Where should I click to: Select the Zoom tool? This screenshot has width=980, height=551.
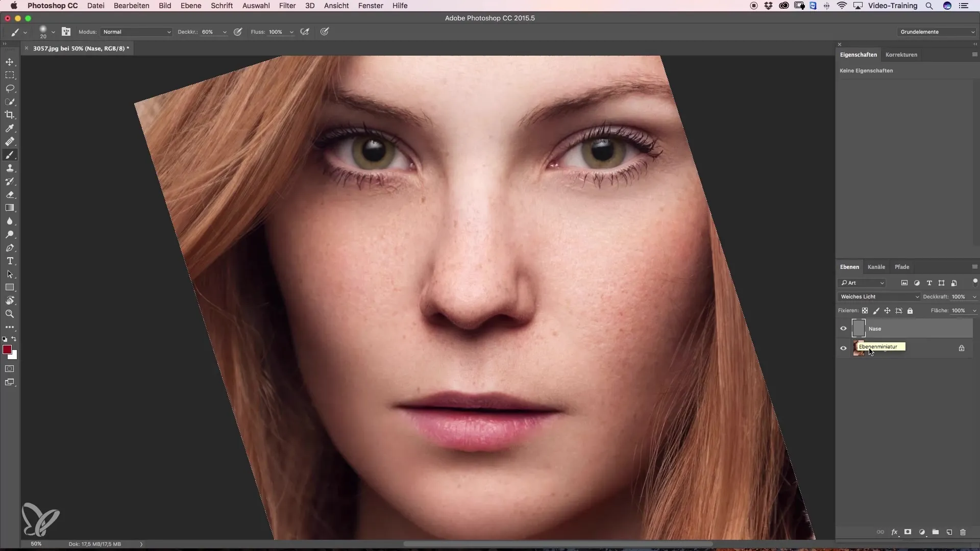coord(10,314)
